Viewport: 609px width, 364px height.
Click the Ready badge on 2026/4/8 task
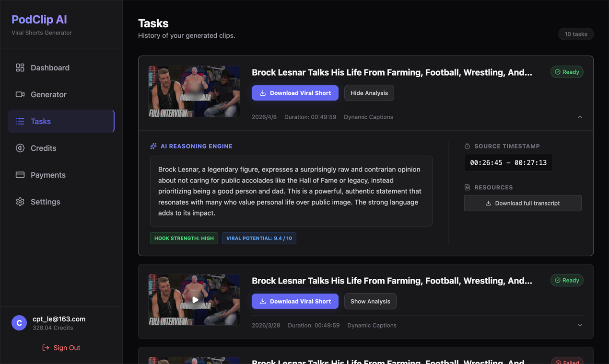[567, 72]
